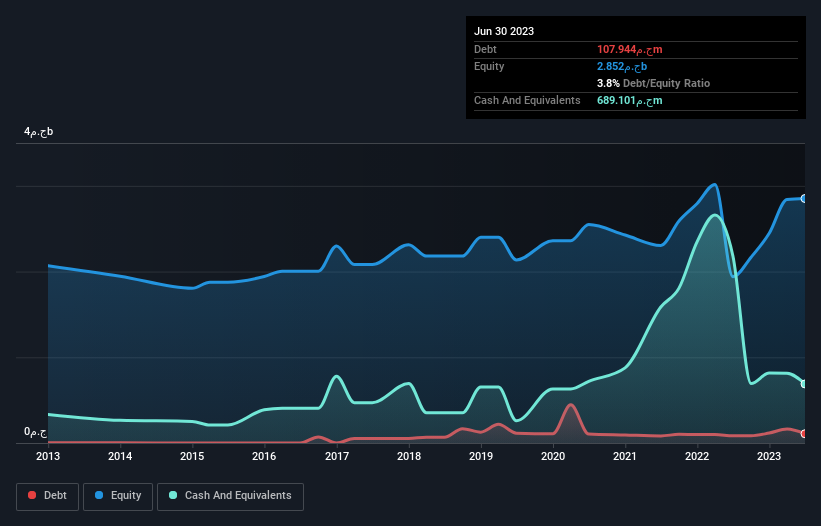
Task: Toggle the Equity series legend button
Action: click(x=118, y=496)
